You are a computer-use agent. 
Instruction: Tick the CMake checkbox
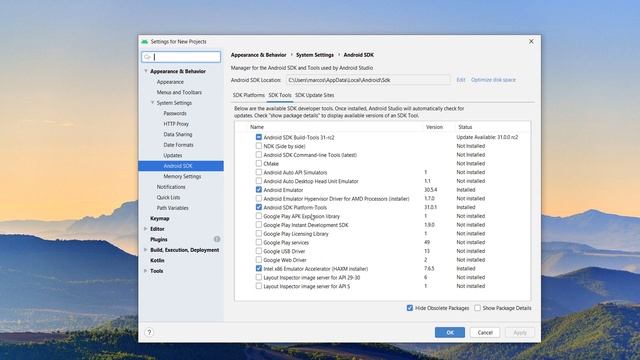[x=259, y=163]
